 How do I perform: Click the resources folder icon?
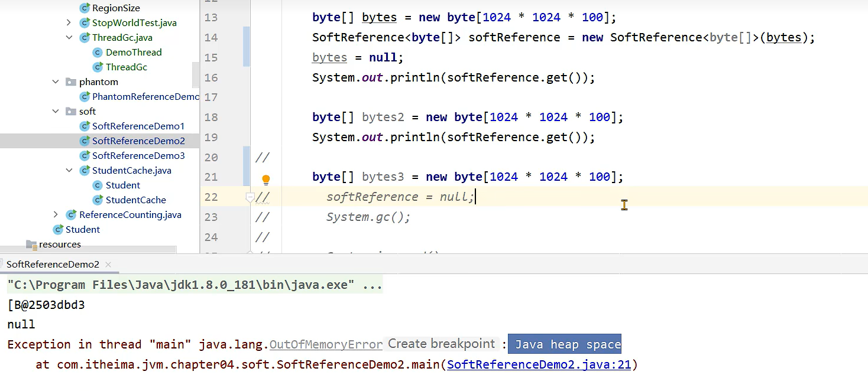click(x=31, y=245)
